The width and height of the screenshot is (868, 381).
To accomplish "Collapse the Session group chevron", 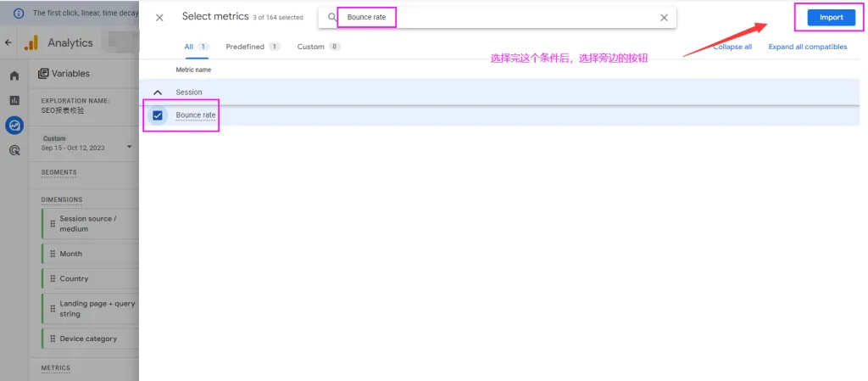I will (x=158, y=92).
